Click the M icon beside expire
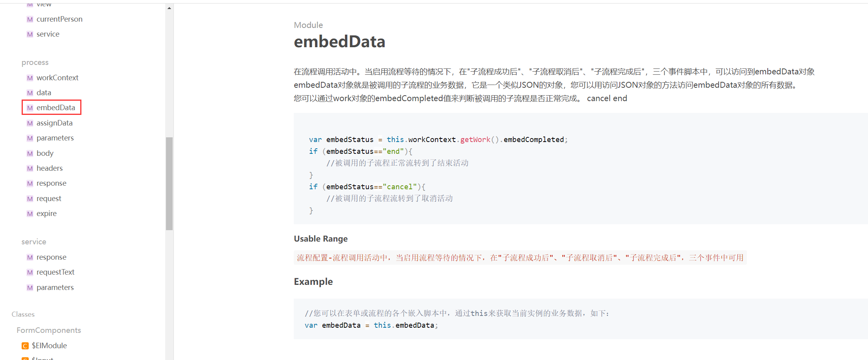 (30, 214)
